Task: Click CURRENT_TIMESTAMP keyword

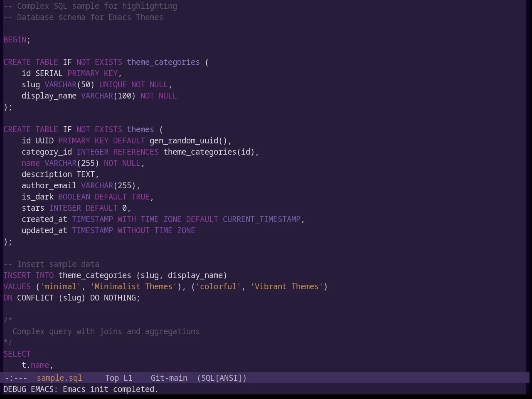Action: [261, 219]
